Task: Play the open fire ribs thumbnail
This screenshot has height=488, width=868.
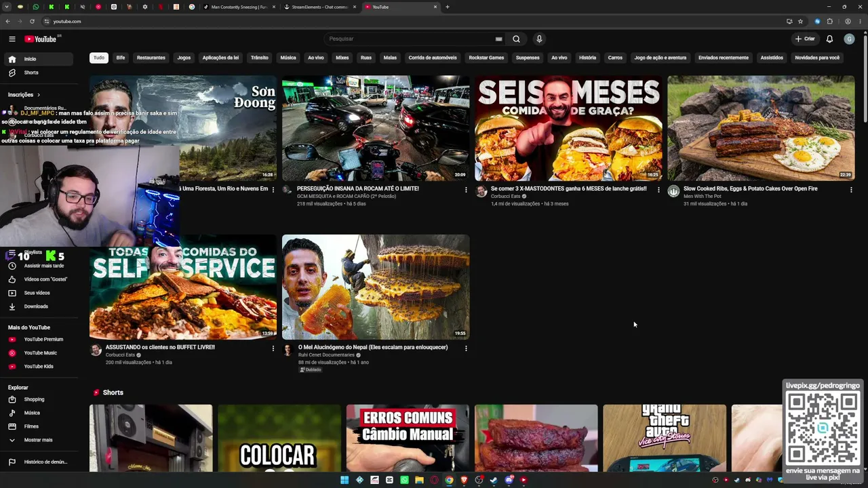Action: [x=761, y=128]
